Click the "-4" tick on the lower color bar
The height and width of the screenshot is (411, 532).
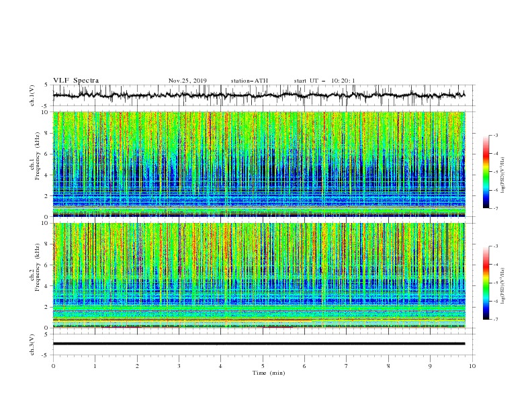tap(495, 265)
